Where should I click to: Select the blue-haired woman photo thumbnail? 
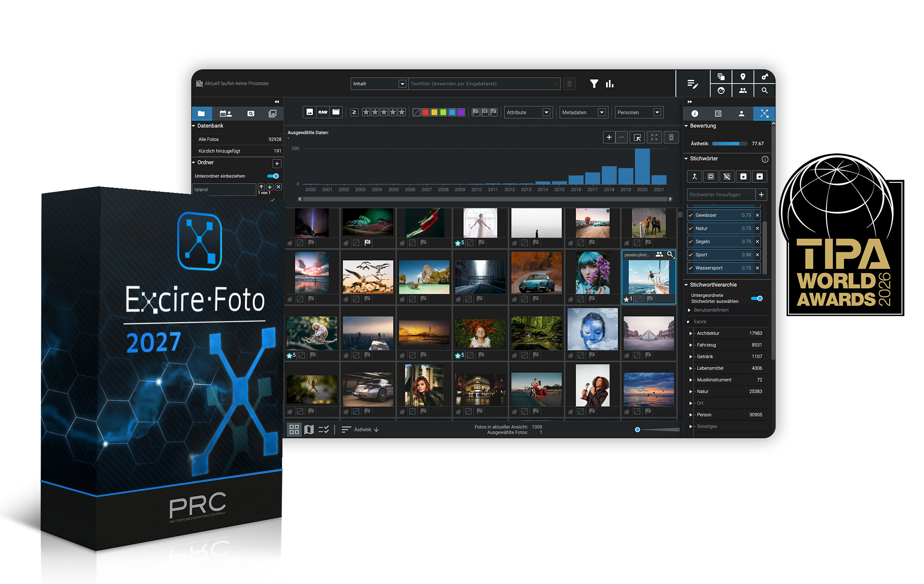click(x=592, y=273)
